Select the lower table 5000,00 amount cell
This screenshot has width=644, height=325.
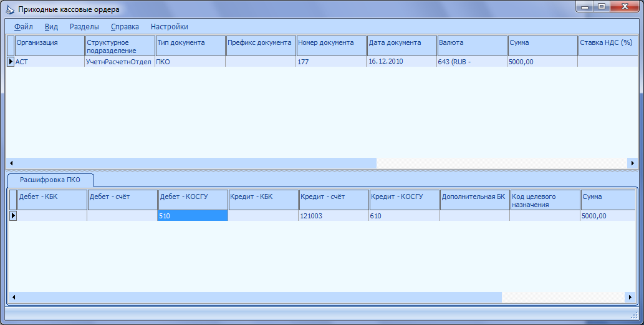click(x=608, y=216)
